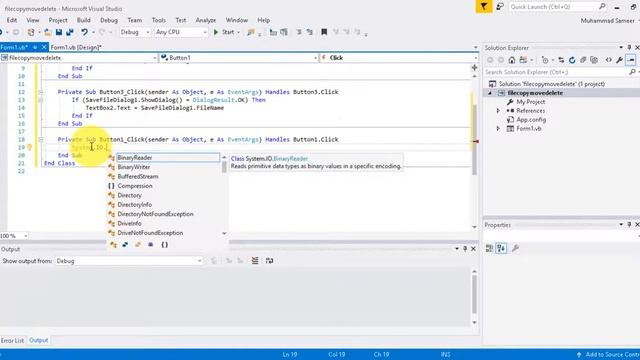The height and width of the screenshot is (360, 640).
Task: Toggle pin on the Solution Explorer panel
Action: click(629, 48)
